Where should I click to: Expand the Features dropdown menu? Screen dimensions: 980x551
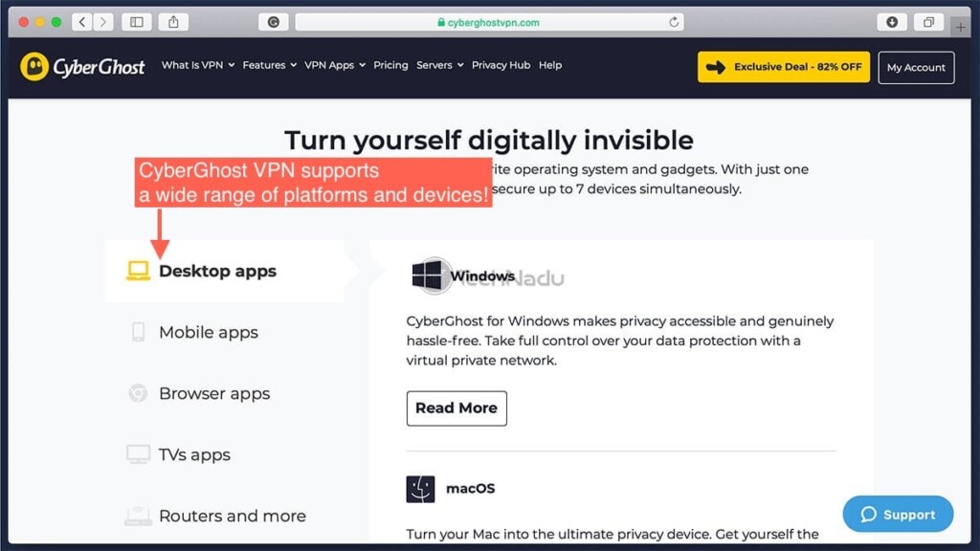click(269, 65)
